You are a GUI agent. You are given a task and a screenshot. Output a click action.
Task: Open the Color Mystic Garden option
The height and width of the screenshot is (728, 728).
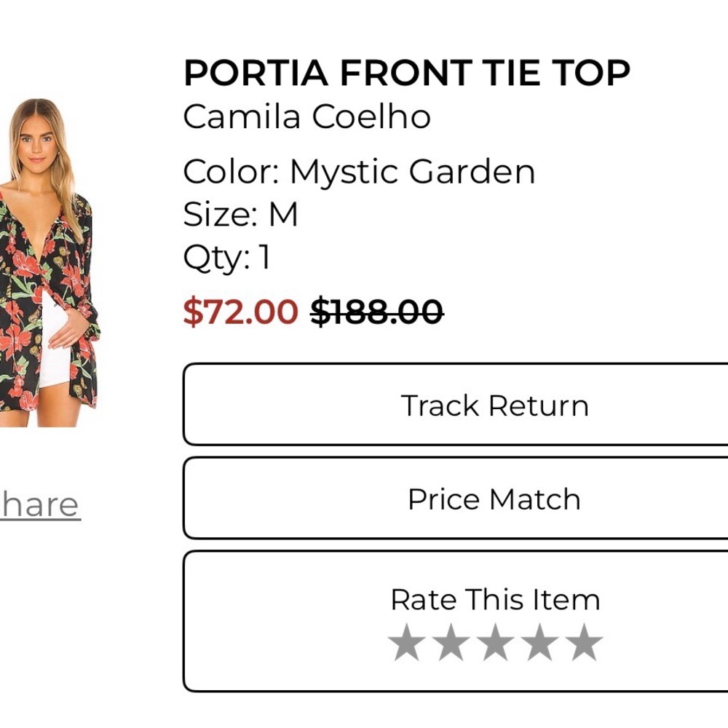tap(360, 170)
